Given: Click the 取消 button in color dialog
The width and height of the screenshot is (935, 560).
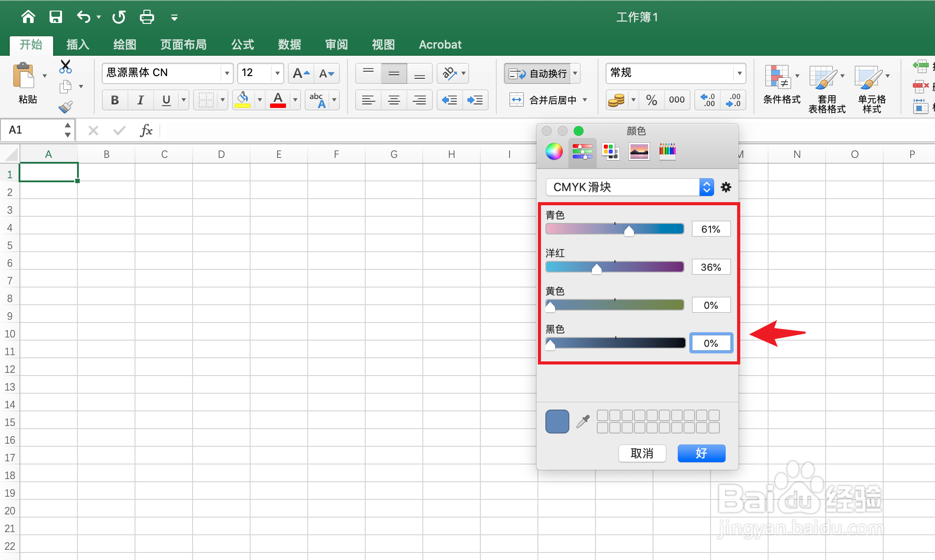Looking at the screenshot, I should [642, 453].
